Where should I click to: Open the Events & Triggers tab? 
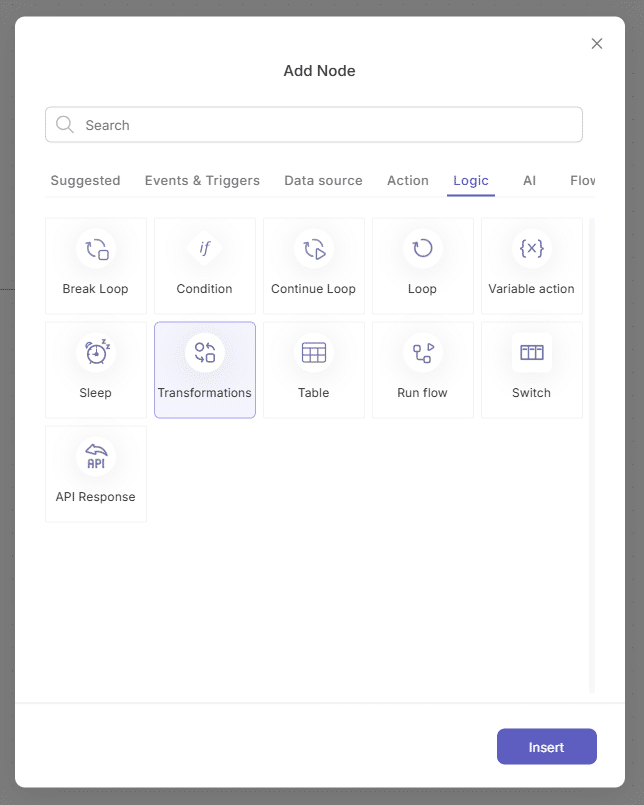pos(202,181)
